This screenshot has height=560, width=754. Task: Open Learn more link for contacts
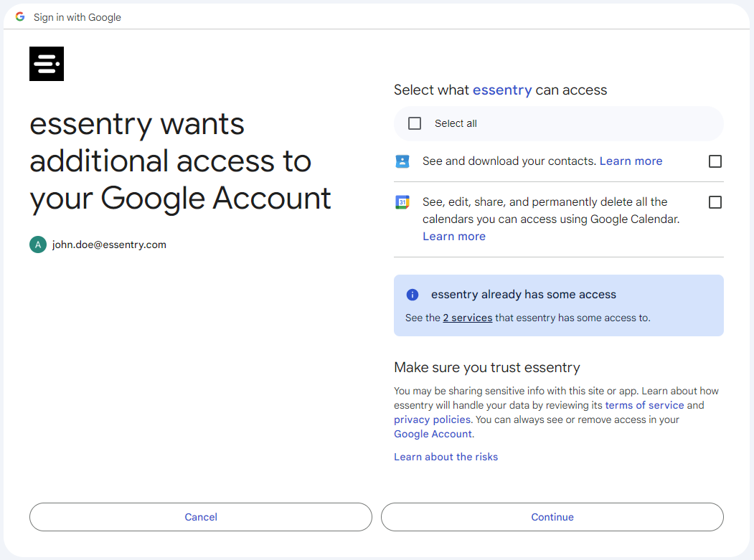coord(631,161)
